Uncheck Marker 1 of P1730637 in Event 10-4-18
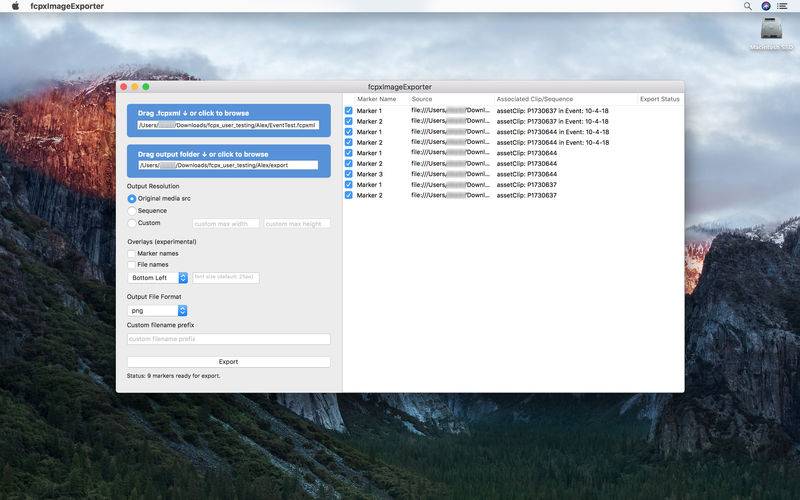 click(x=348, y=110)
